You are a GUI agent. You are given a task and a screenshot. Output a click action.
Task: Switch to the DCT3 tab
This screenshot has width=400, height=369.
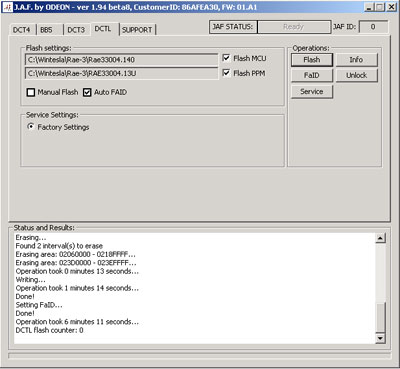pyautogui.click(x=76, y=30)
